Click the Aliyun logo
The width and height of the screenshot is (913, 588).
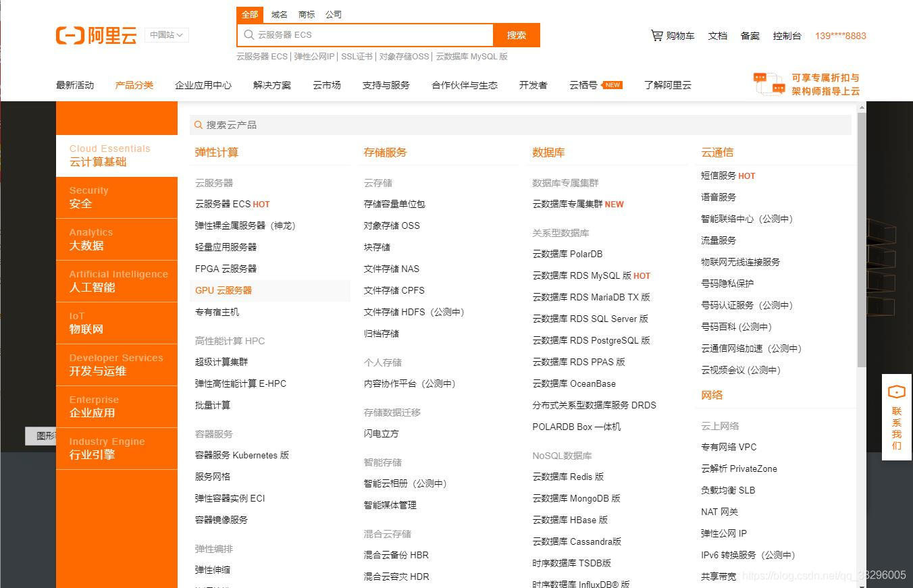click(96, 35)
